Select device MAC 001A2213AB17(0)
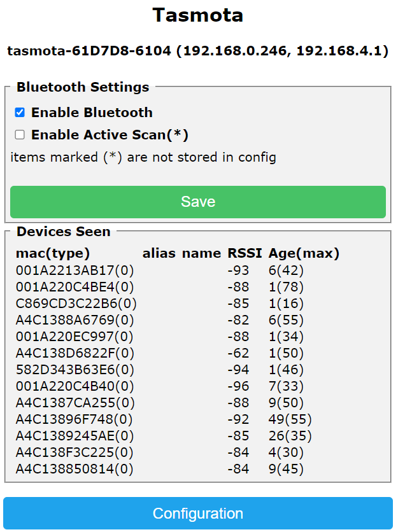 (75, 270)
